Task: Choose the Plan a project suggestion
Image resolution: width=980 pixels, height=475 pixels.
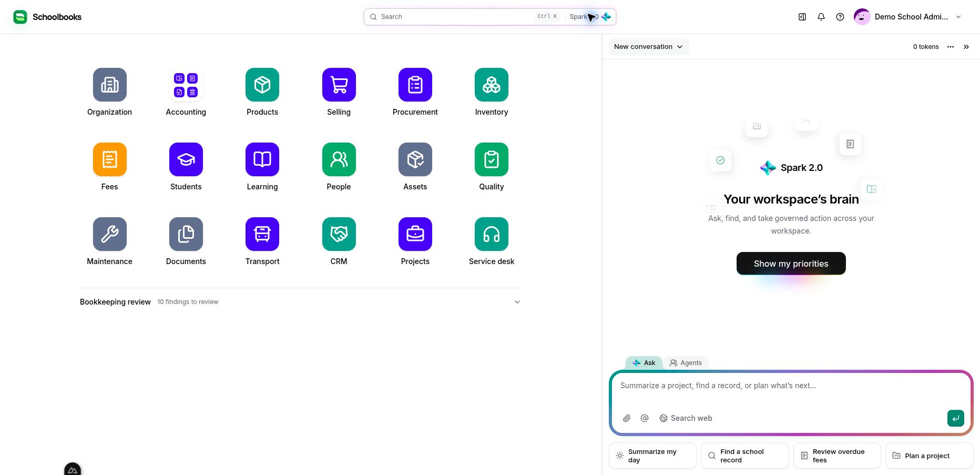Action: pyautogui.click(x=930, y=456)
